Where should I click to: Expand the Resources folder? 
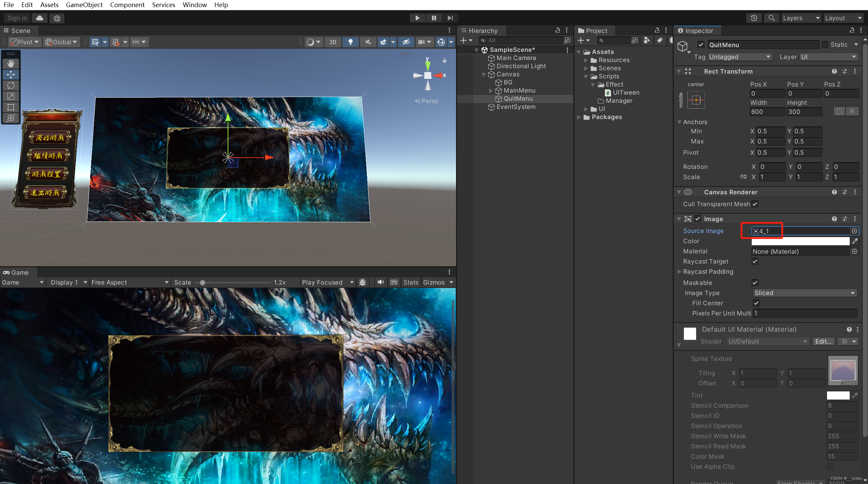click(x=586, y=60)
